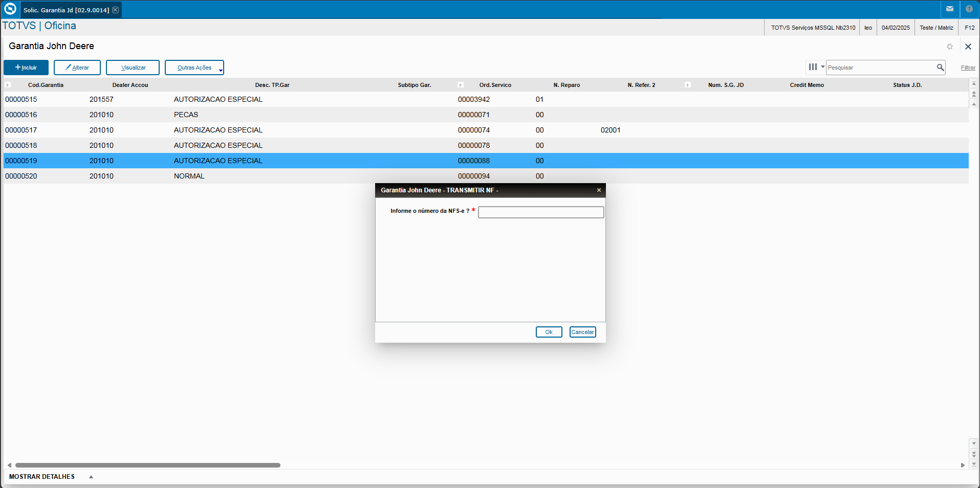Expand the column configuration dropdown arrow
The height and width of the screenshot is (488, 980).
(x=822, y=67)
